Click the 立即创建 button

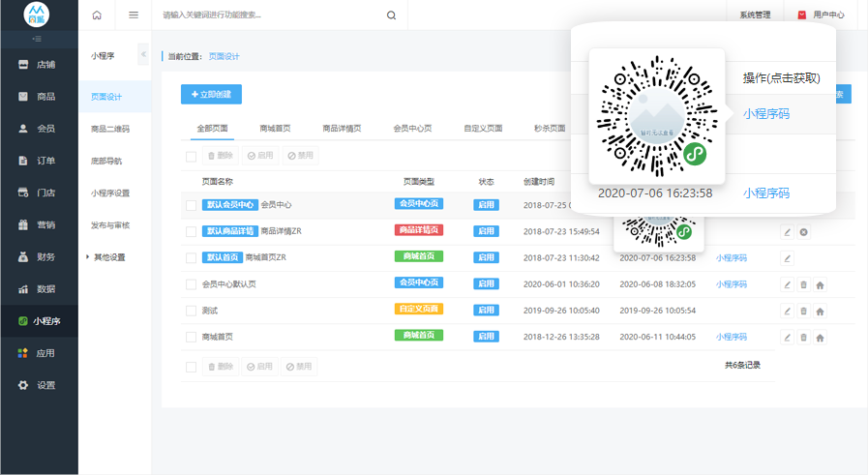pyautogui.click(x=212, y=94)
